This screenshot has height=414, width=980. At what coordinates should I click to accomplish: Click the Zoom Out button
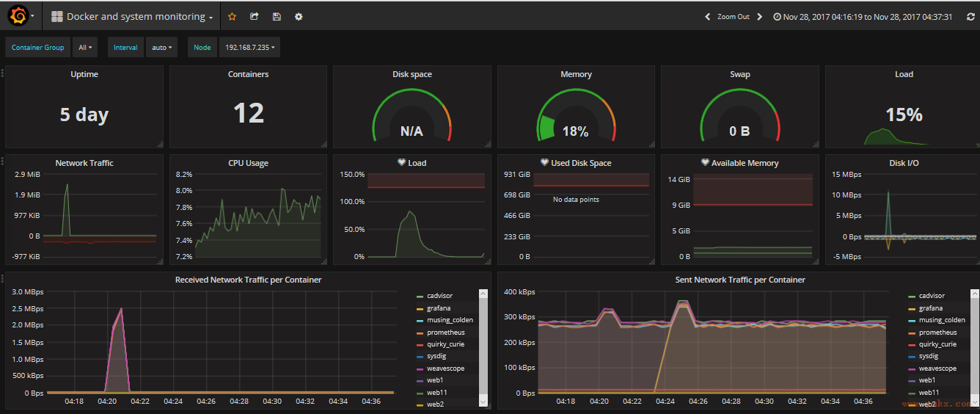(733, 16)
